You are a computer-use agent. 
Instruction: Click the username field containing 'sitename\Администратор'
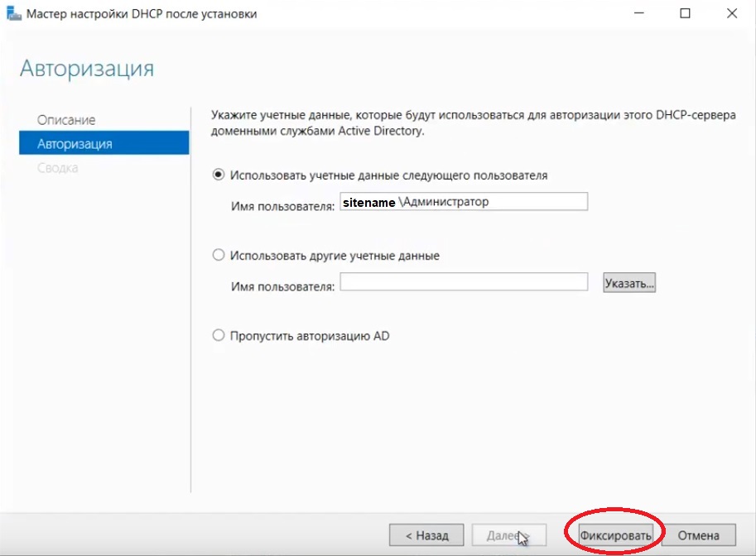(464, 202)
